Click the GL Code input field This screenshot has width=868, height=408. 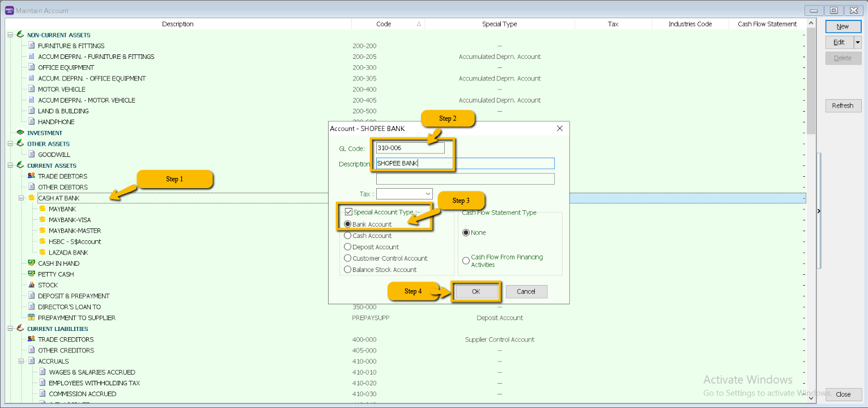coord(410,148)
